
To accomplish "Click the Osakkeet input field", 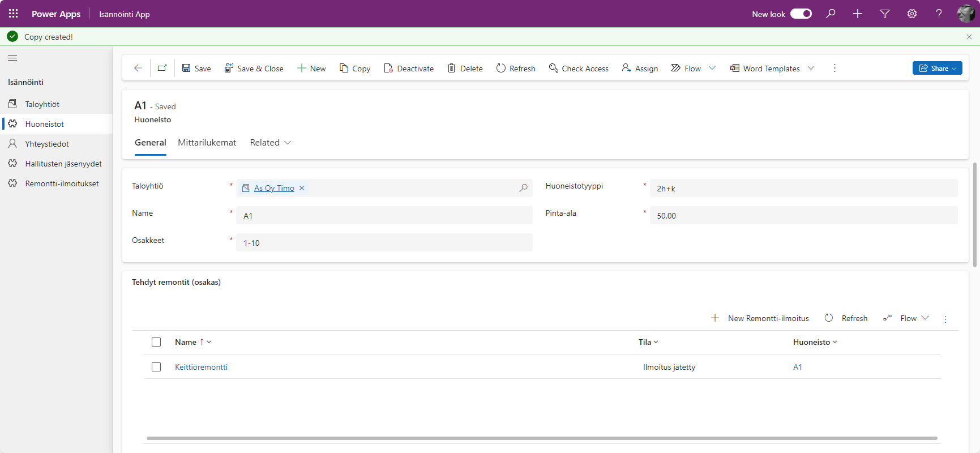I will pyautogui.click(x=384, y=242).
